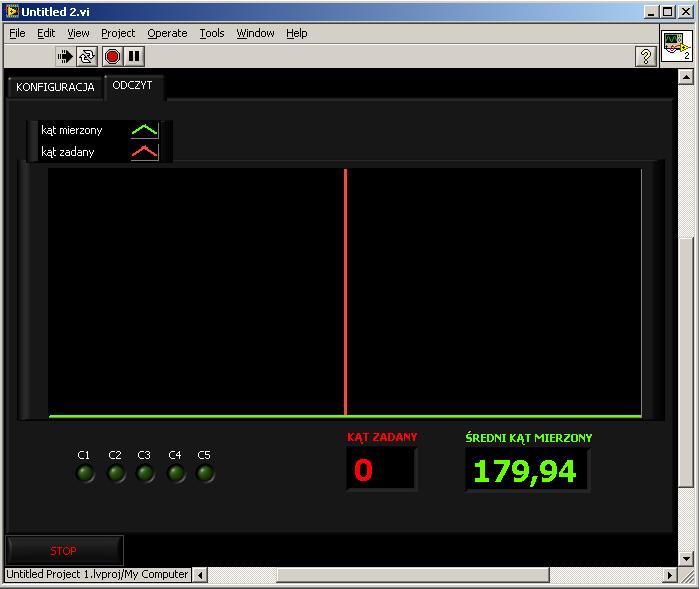Click the ŚREDNI KĄT MIERZONY green label
Viewport: 700px width, 589px height.
click(x=529, y=438)
